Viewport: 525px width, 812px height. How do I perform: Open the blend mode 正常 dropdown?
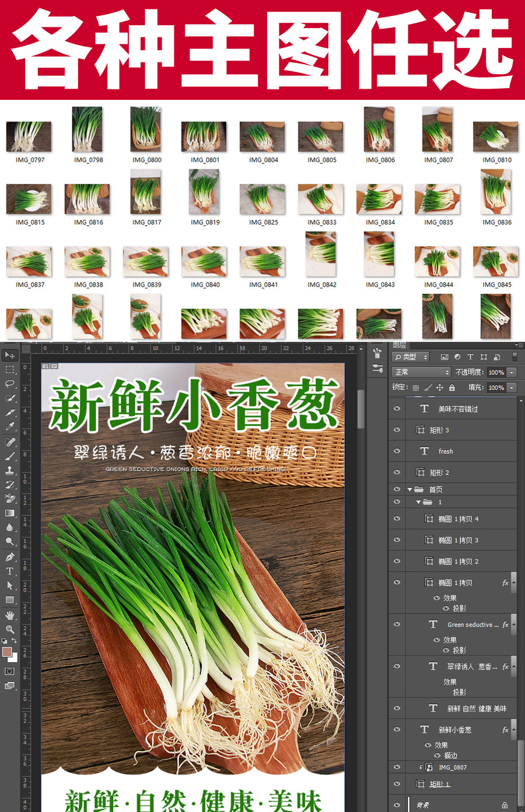422,372
